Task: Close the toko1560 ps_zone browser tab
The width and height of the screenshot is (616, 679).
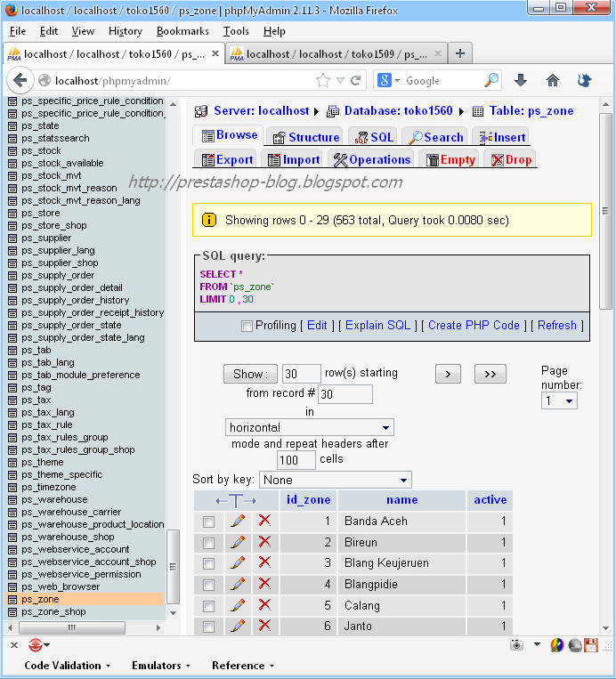Action: coord(215,53)
